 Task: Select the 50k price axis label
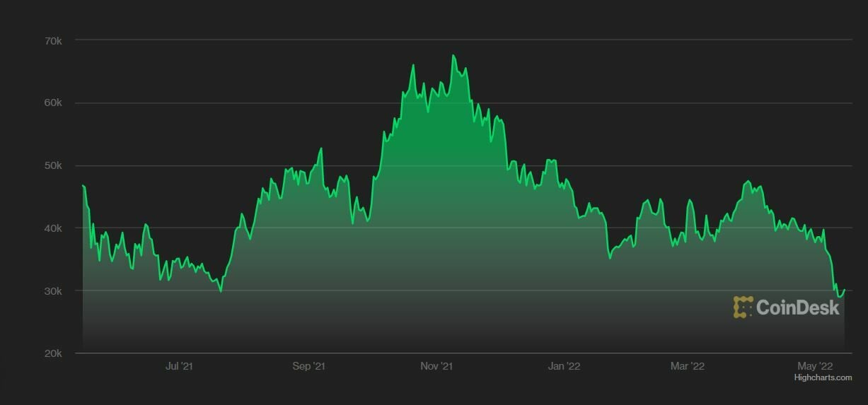[x=53, y=165]
